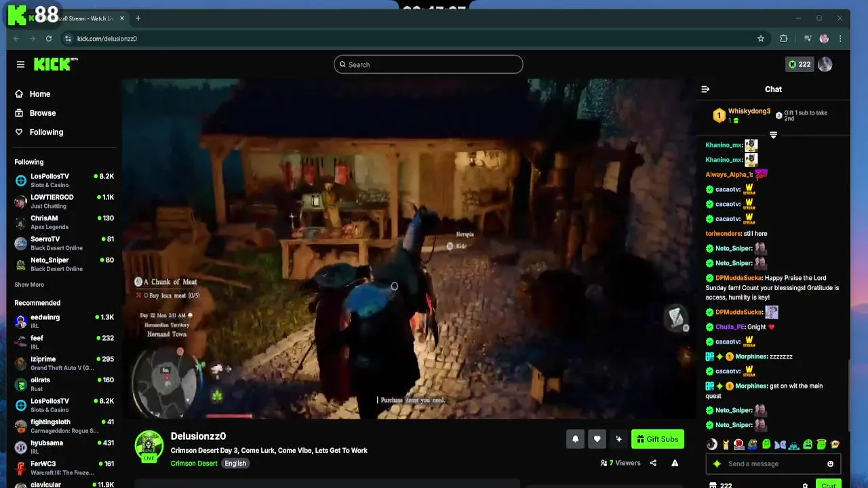Click the Kick logo
The image size is (868, 488).
[x=56, y=64]
